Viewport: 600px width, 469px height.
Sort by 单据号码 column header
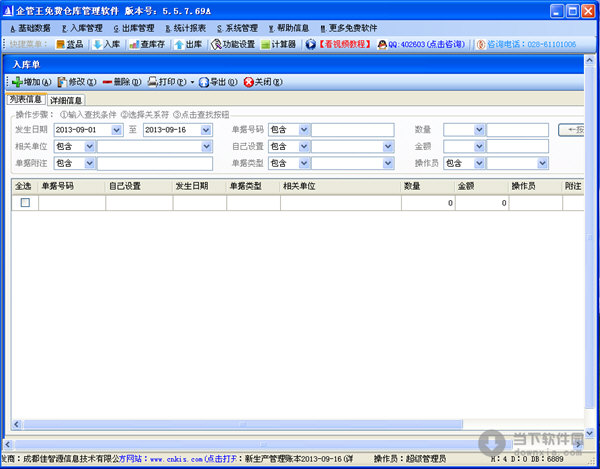(x=72, y=186)
